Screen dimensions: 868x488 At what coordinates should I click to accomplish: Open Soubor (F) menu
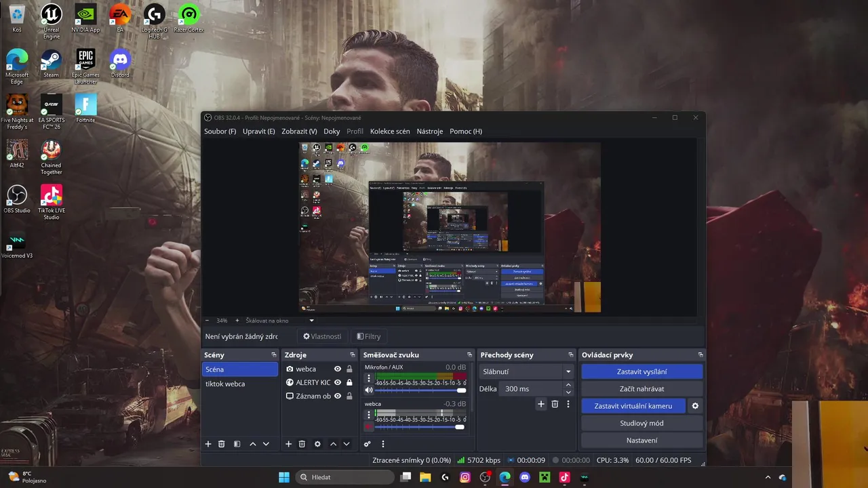coord(220,131)
